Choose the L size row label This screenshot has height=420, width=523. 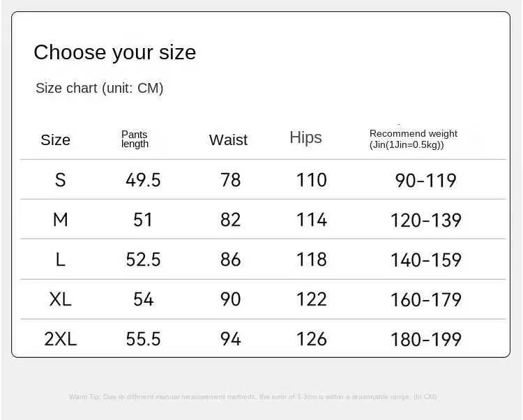[60, 260]
